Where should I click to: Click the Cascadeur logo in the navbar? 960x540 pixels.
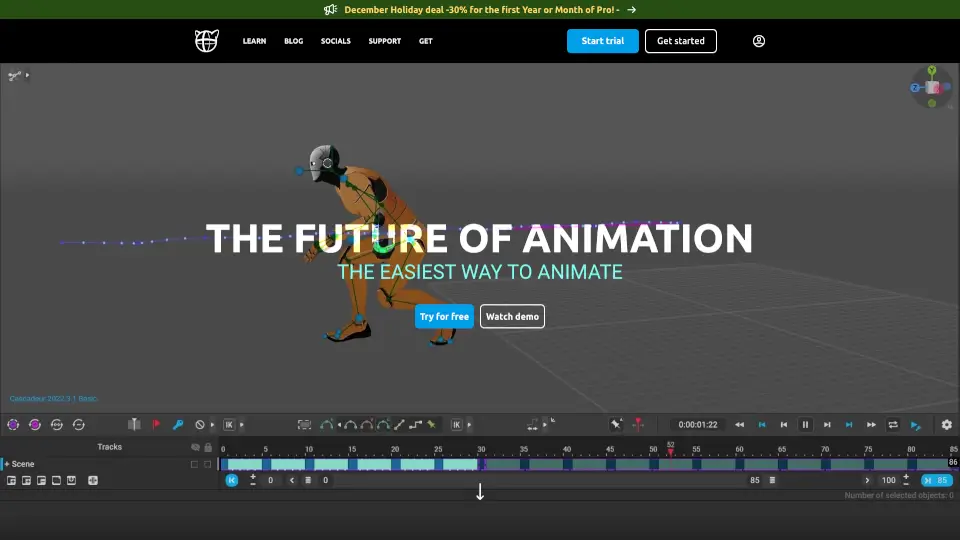pyautogui.click(x=206, y=41)
